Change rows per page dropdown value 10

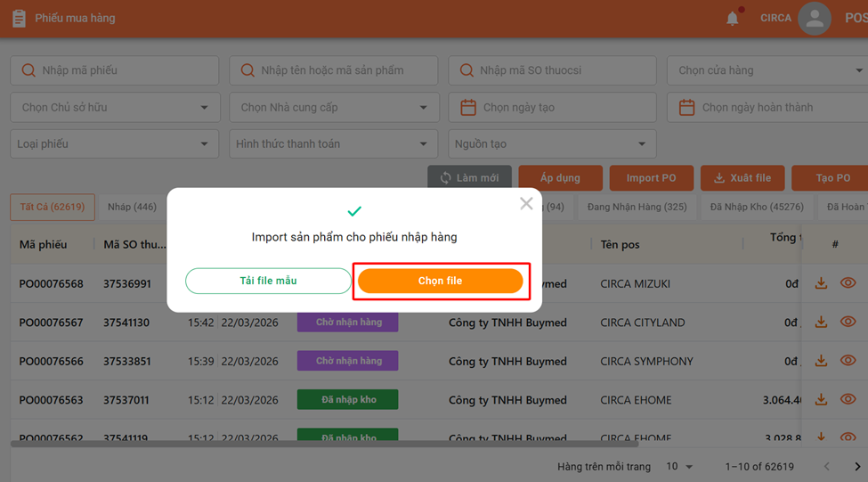[x=679, y=466]
